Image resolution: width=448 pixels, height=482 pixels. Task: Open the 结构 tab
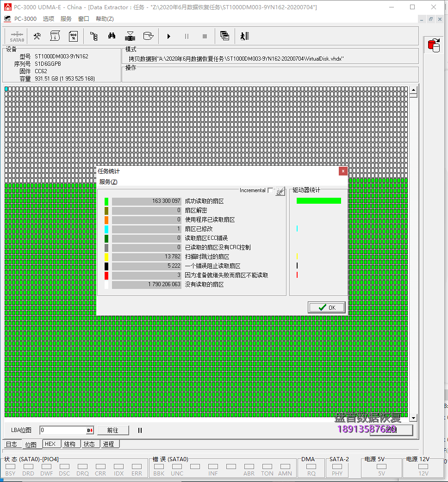[70, 444]
